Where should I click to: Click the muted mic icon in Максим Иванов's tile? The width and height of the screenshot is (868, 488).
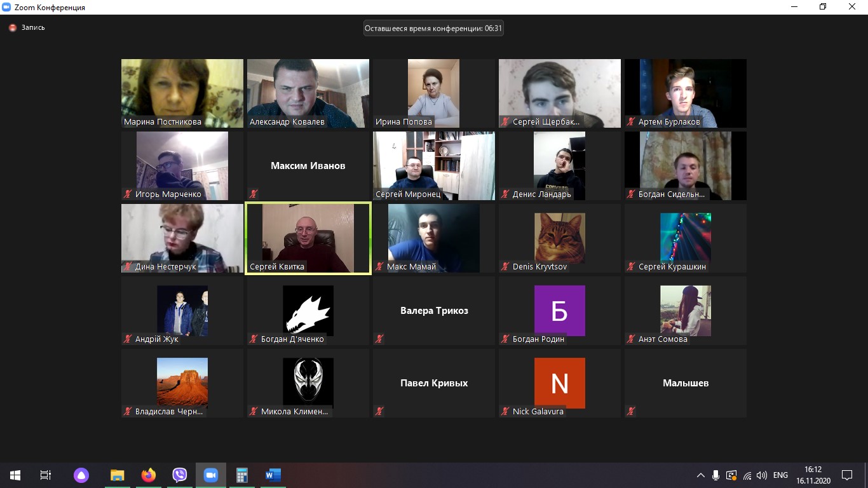(x=254, y=194)
